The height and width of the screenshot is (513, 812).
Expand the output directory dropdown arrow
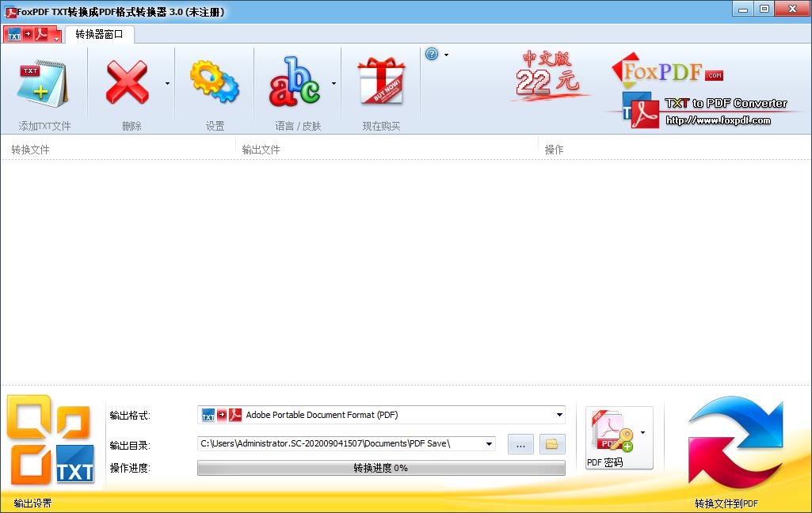pos(489,443)
